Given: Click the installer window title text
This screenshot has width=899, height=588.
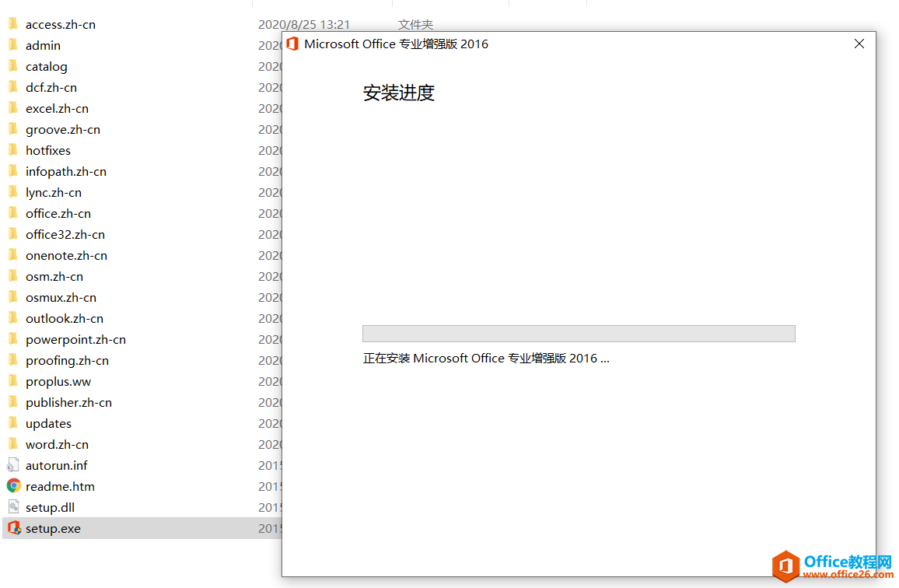Looking at the screenshot, I should pyautogui.click(x=396, y=44).
